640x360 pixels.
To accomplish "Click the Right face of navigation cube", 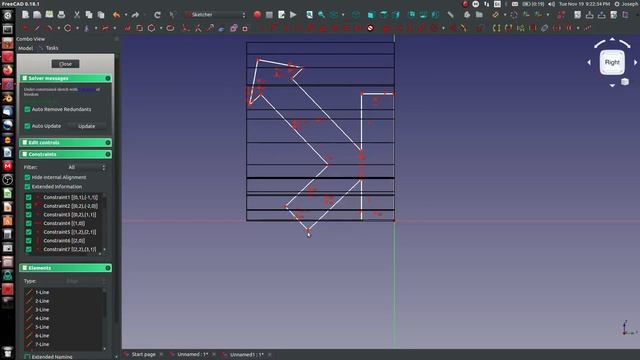I will pyautogui.click(x=612, y=62).
